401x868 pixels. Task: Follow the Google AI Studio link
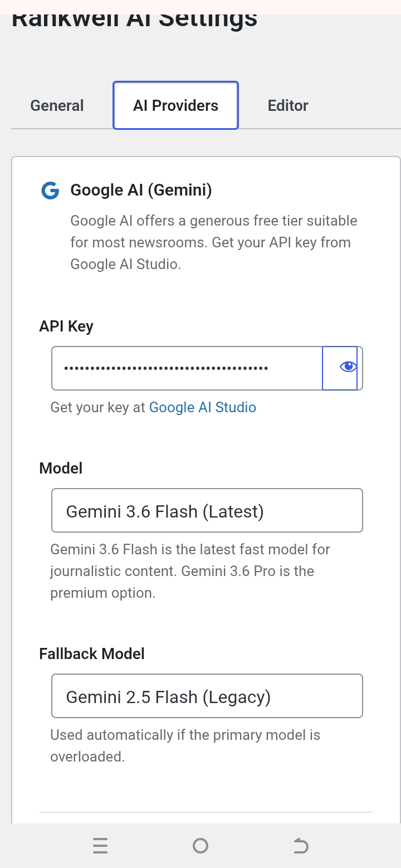203,407
